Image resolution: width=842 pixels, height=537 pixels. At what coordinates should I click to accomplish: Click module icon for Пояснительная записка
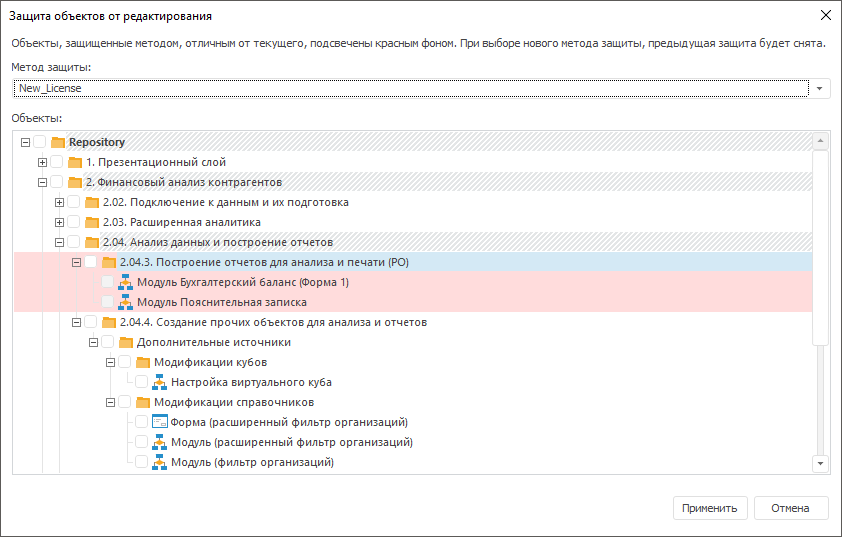click(x=125, y=302)
